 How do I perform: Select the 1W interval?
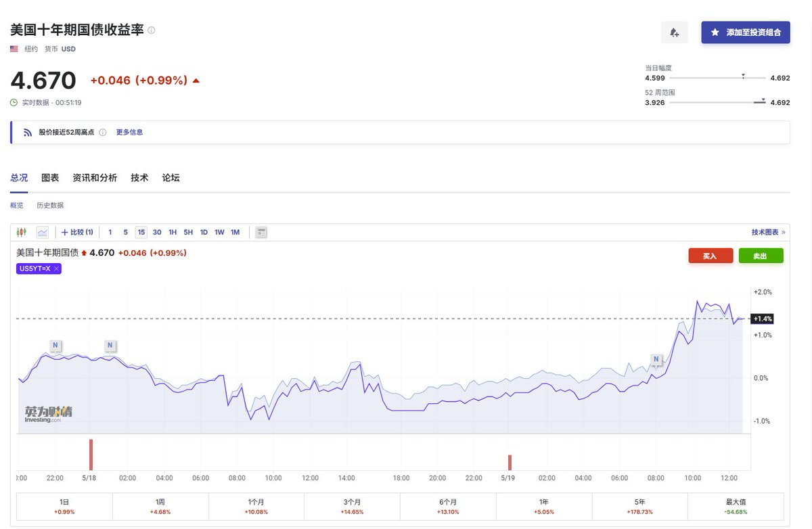tap(219, 232)
